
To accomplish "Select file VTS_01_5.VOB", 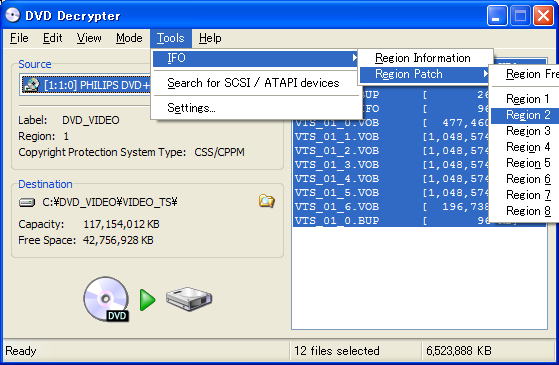I will coord(390,192).
